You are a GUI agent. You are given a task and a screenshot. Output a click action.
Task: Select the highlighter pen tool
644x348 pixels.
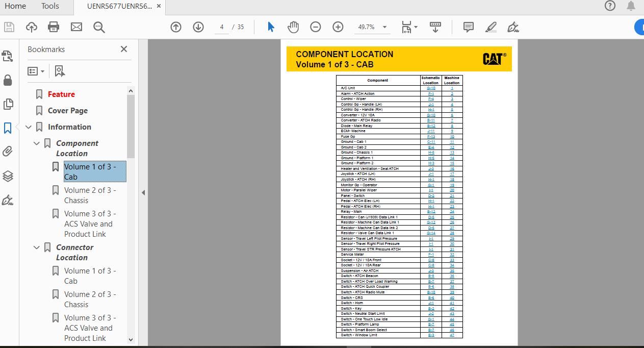[491, 27]
